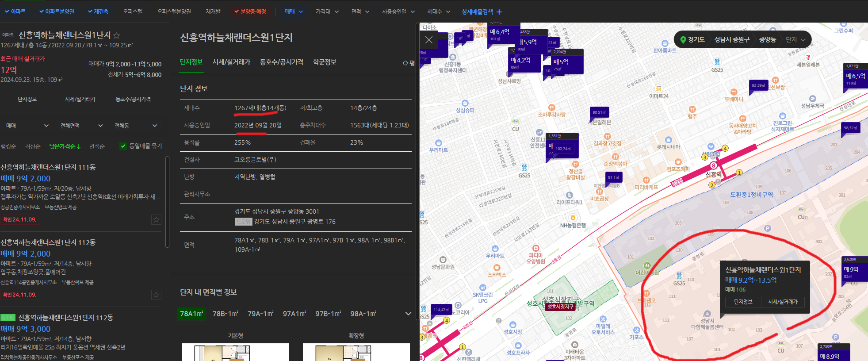Viewport: 868px width, 361px height.
Task: Switch to middle panel 시세/실거래가 tab
Action: tap(231, 62)
